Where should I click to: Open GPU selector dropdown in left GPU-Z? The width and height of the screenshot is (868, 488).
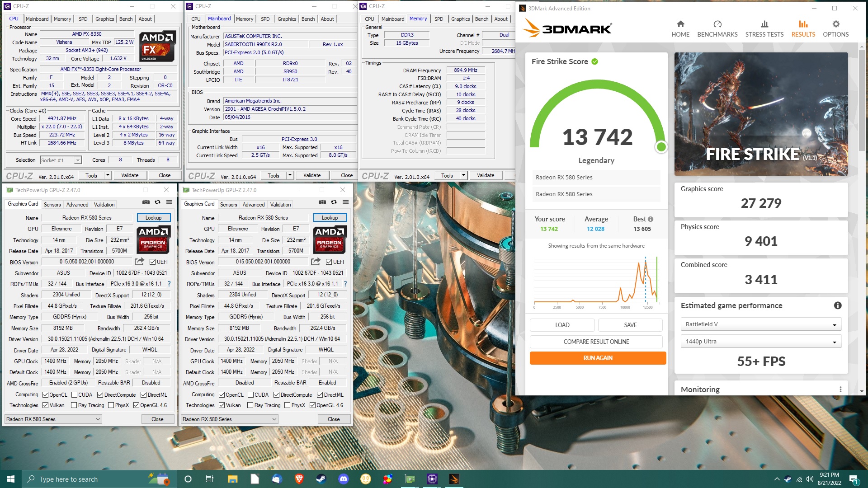pyautogui.click(x=53, y=419)
